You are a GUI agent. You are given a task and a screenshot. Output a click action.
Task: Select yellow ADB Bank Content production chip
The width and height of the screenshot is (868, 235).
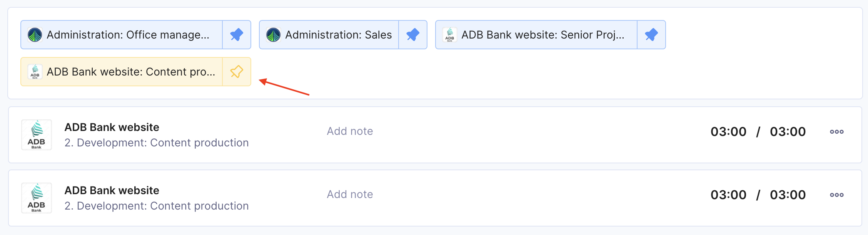click(122, 72)
